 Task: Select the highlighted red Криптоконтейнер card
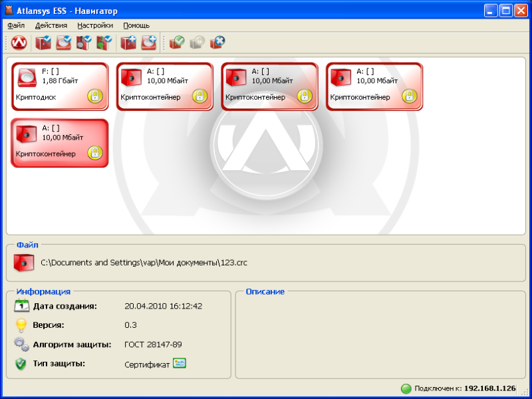(60, 143)
